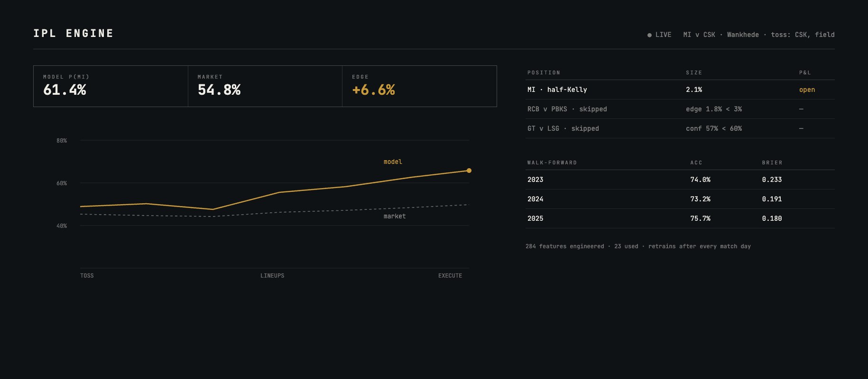Viewport: 868px width, 379px height.
Task: Select the Model P(MI) 61.4% card
Action: [x=111, y=86]
